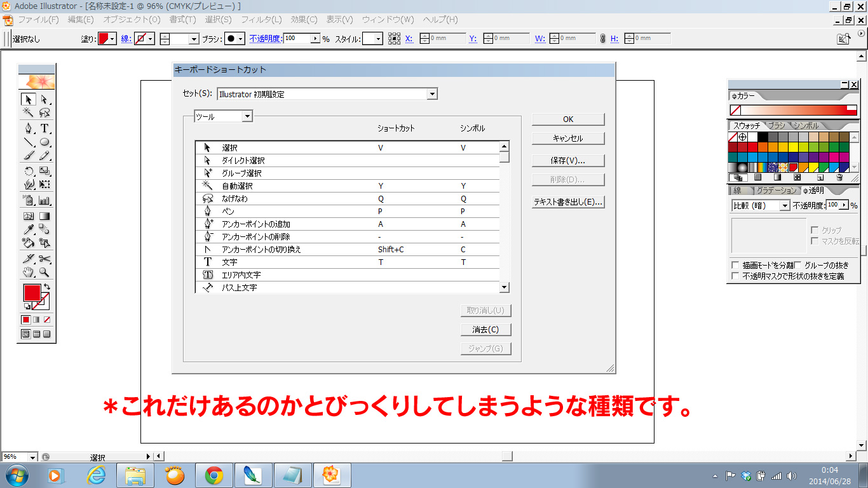Click the Shift+C shortcut cell
868x488 pixels.
[x=391, y=250]
